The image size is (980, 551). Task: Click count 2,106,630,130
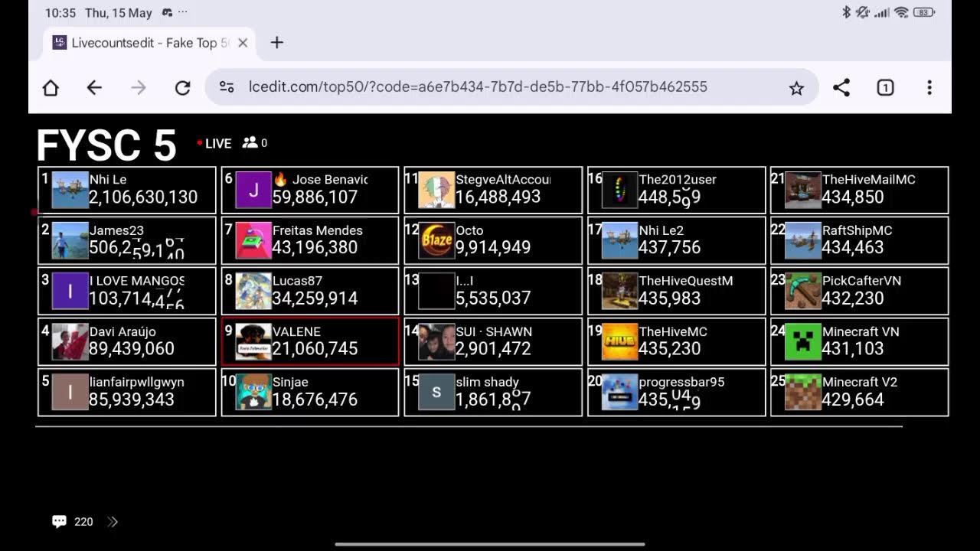coord(143,197)
